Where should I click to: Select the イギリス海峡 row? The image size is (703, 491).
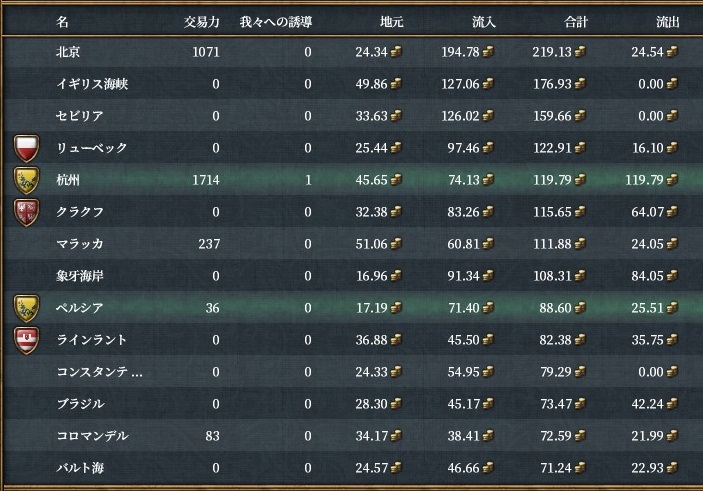pos(92,84)
